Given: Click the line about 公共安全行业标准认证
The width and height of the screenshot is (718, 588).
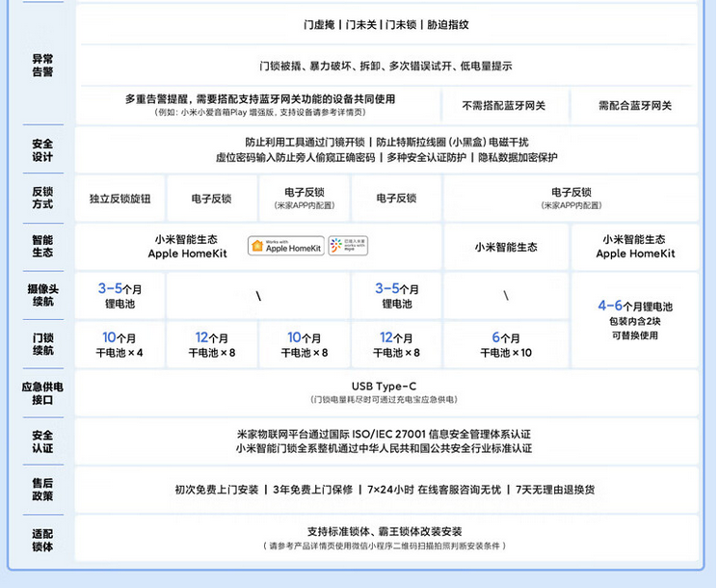Looking at the screenshot, I should 384,448.
